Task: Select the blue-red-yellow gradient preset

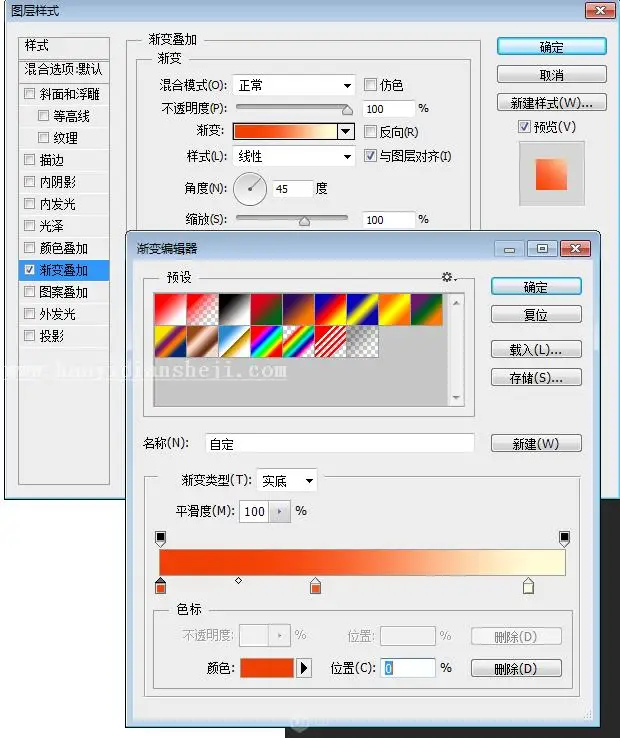Action: click(330, 310)
